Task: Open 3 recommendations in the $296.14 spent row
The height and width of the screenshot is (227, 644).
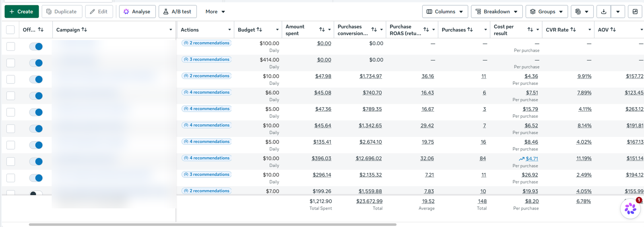Action: pos(206,175)
